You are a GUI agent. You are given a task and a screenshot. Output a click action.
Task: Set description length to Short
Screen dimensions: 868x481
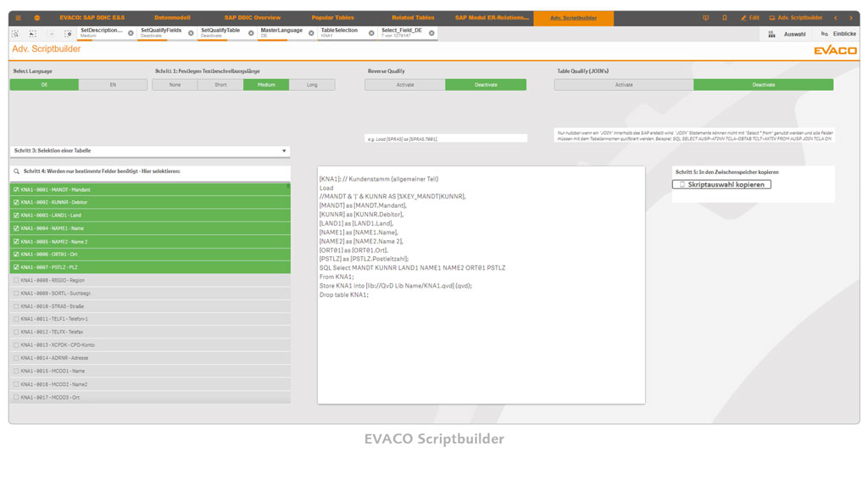pos(220,85)
